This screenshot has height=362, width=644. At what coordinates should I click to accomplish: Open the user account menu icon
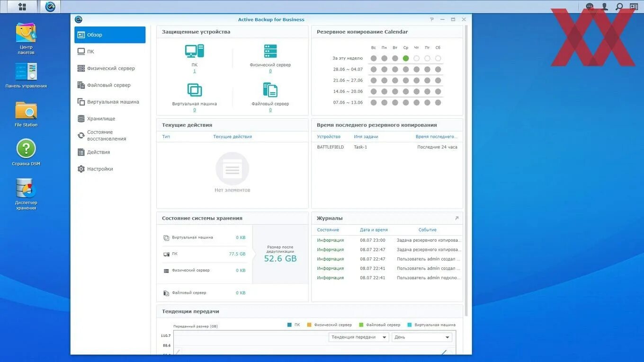click(x=605, y=7)
